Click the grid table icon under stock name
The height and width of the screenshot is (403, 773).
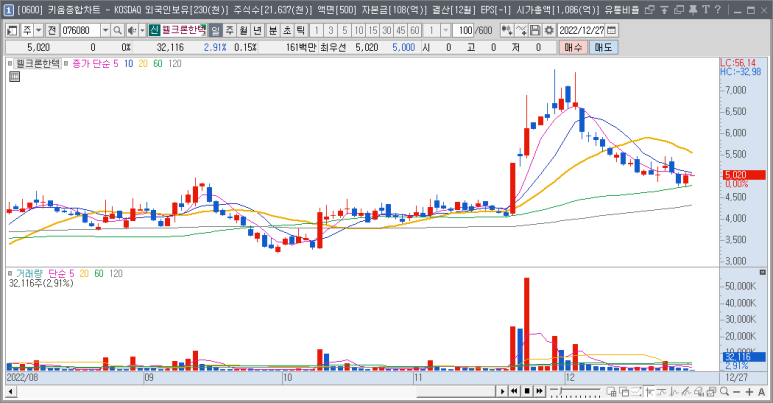[15, 76]
